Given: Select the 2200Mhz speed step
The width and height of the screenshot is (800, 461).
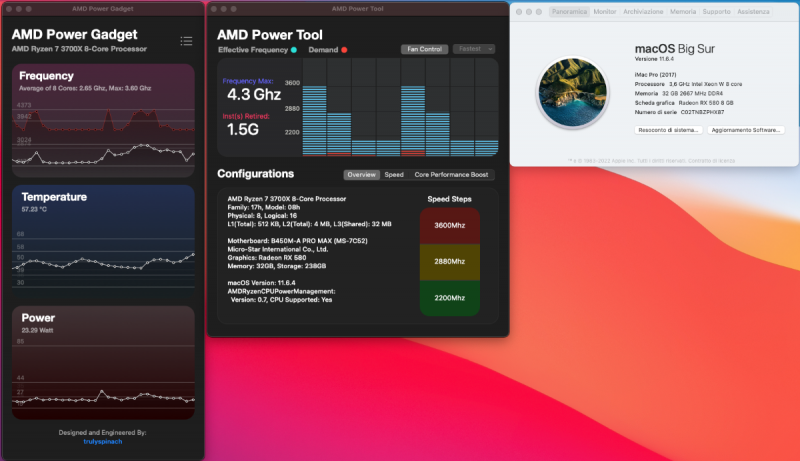Looking at the screenshot, I should tap(449, 298).
